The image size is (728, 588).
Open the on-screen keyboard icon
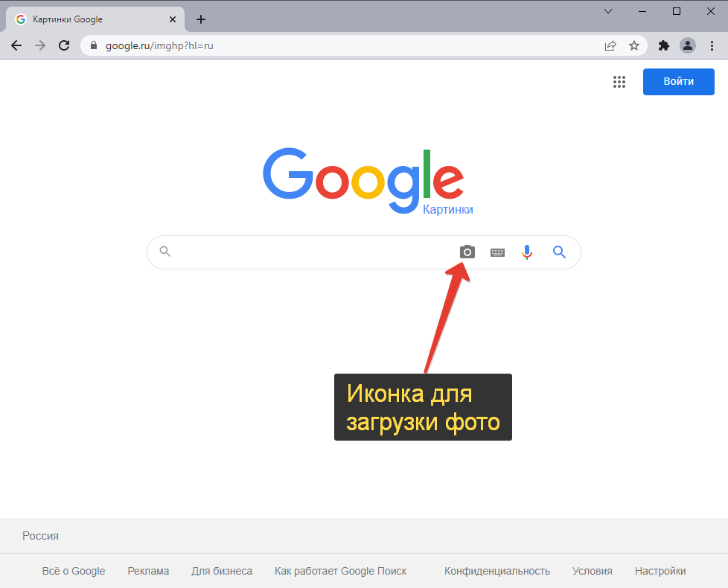point(497,252)
